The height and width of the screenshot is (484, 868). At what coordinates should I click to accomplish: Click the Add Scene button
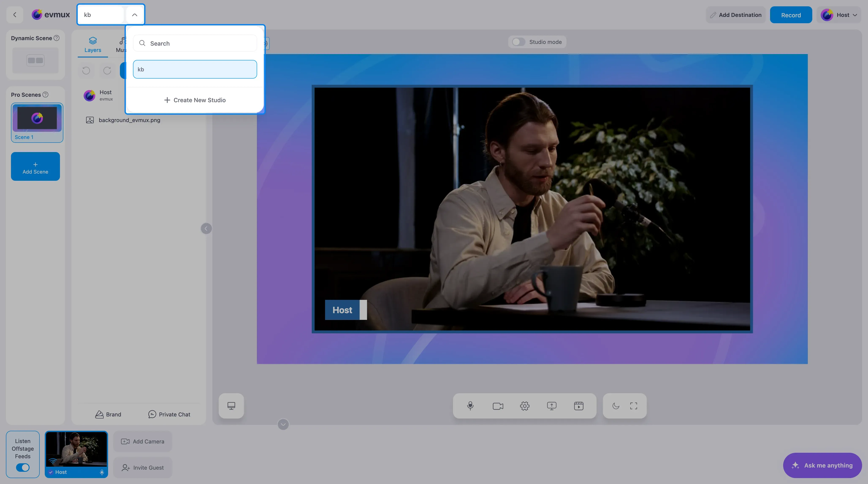point(35,166)
